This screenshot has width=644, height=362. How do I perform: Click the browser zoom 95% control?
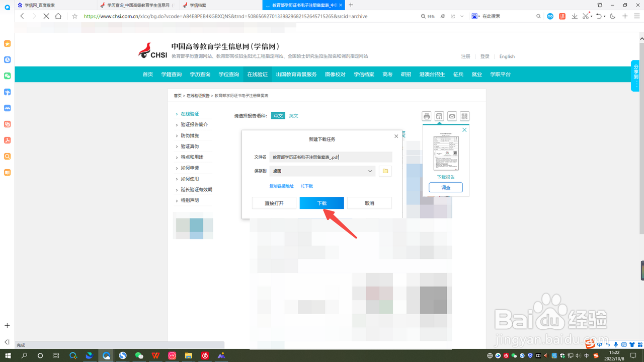point(428,16)
